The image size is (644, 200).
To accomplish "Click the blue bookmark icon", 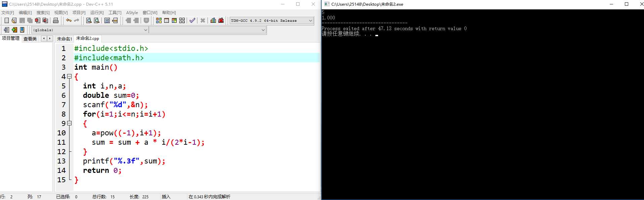I will point(22,30).
